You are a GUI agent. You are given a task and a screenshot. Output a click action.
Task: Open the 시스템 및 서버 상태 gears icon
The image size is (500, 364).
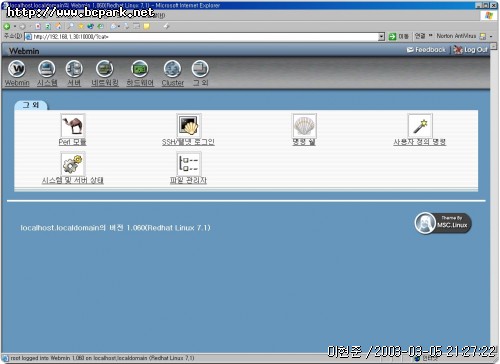coord(73,164)
